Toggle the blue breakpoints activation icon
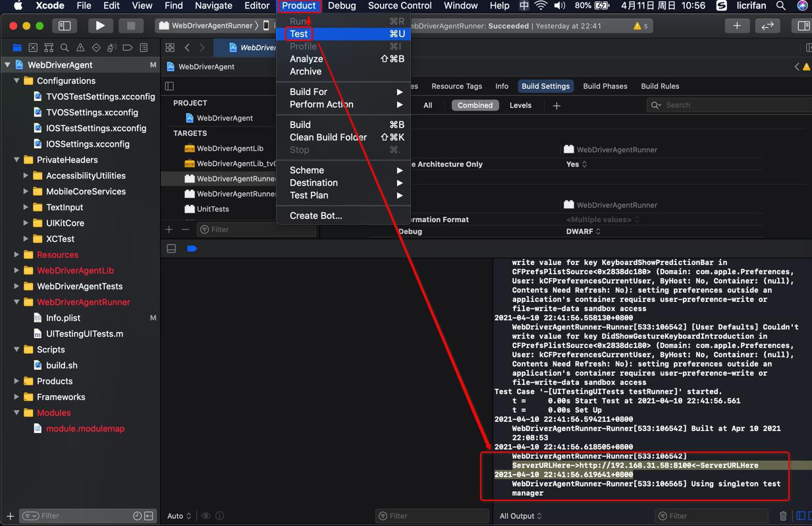The image size is (812, 526). tap(192, 248)
